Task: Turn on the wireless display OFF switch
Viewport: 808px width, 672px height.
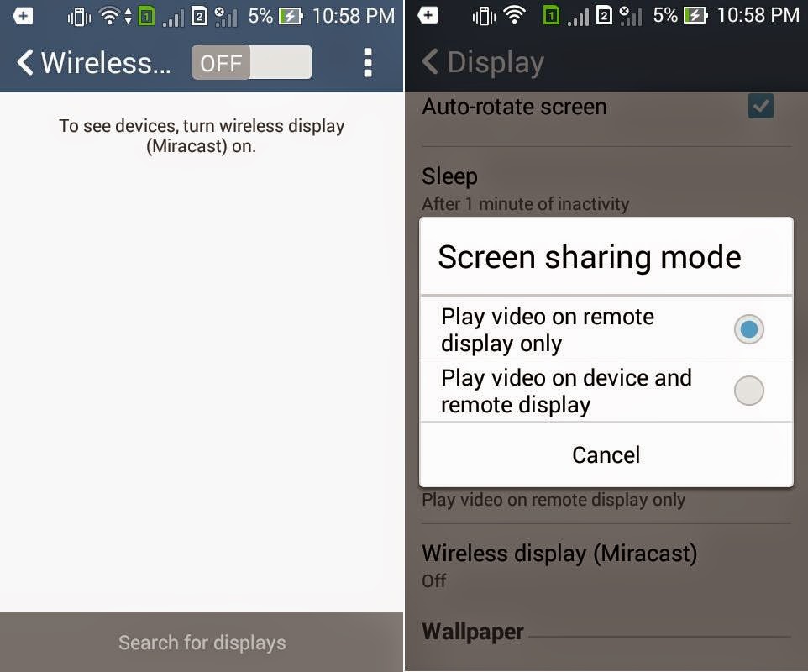Action: (x=251, y=62)
